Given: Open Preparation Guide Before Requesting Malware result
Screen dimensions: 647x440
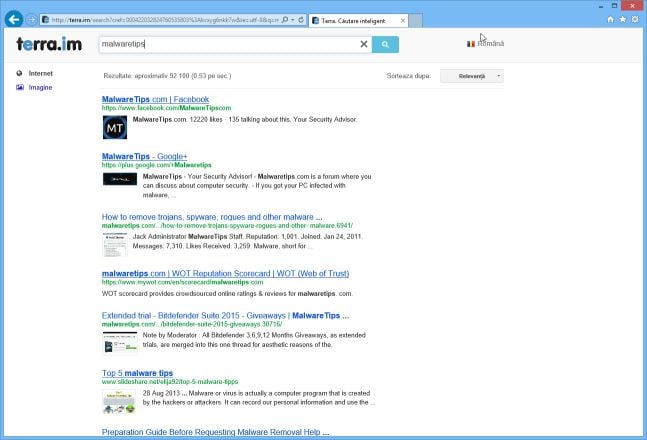Looking at the screenshot, I should pyautogui.click(x=215, y=432).
